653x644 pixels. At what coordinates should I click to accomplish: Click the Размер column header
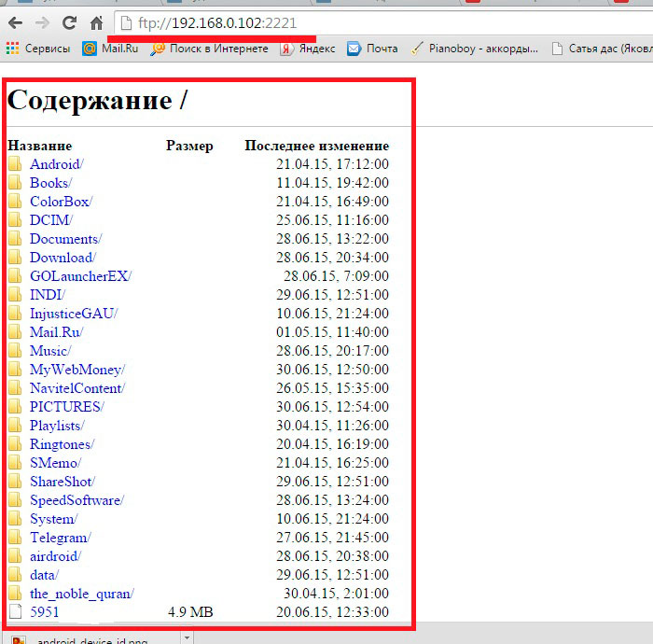point(189,146)
